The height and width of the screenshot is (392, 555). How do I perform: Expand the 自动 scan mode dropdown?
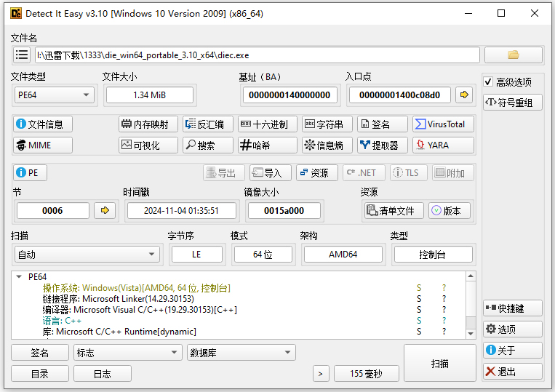87,254
